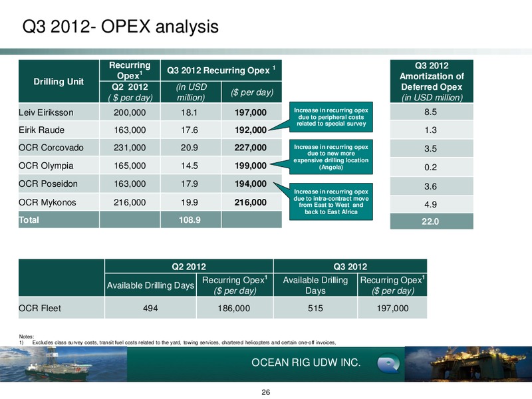Click the deferred opex value 1.3
This screenshot has height=399, width=532.
pos(430,130)
